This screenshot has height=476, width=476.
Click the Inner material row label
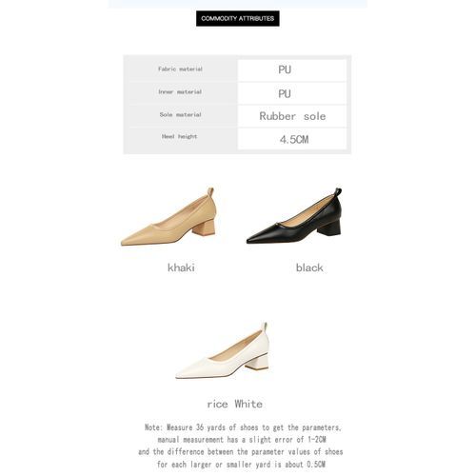point(180,91)
